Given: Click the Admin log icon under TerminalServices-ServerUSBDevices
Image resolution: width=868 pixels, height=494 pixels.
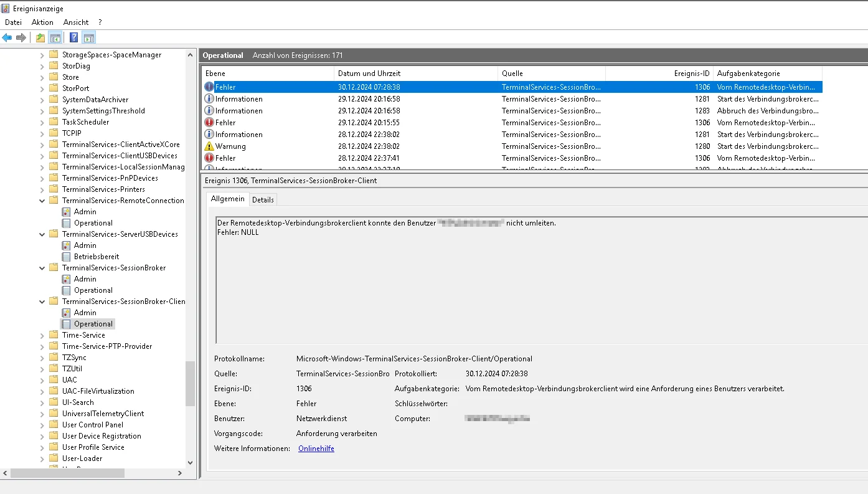Looking at the screenshot, I should click(x=66, y=245).
